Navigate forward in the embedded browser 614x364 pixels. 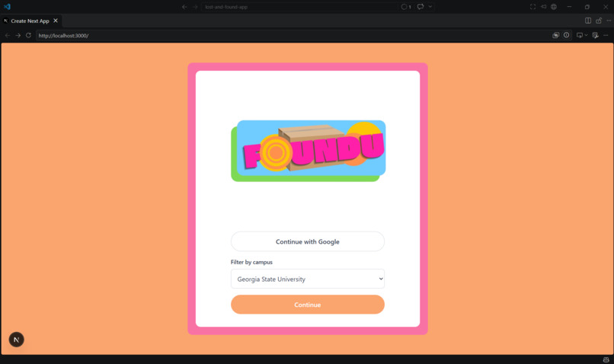click(x=18, y=35)
